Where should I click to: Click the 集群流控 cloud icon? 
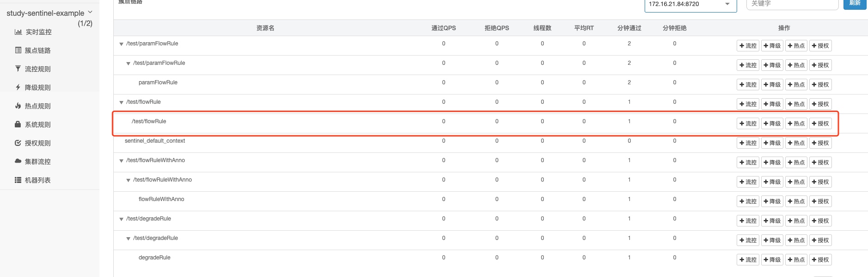click(18, 161)
